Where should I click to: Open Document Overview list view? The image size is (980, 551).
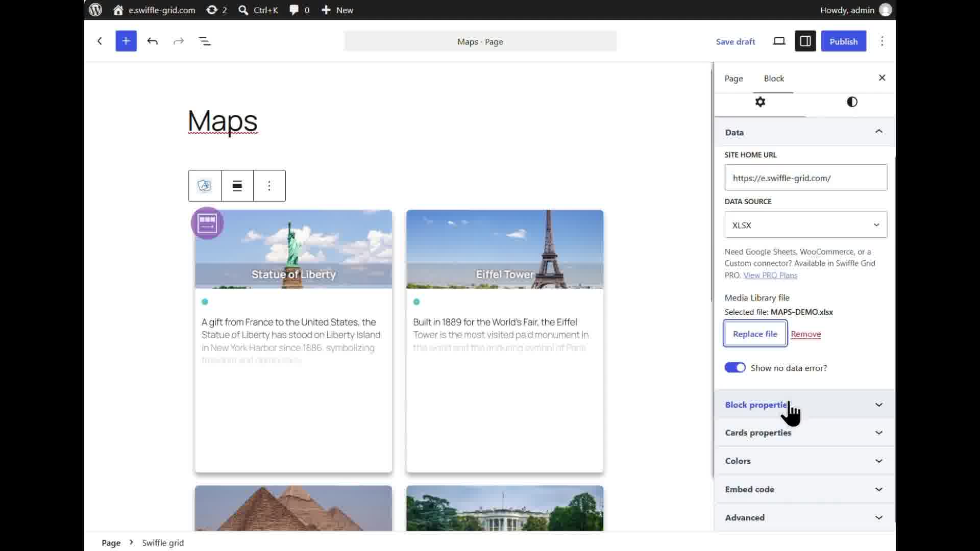205,41
